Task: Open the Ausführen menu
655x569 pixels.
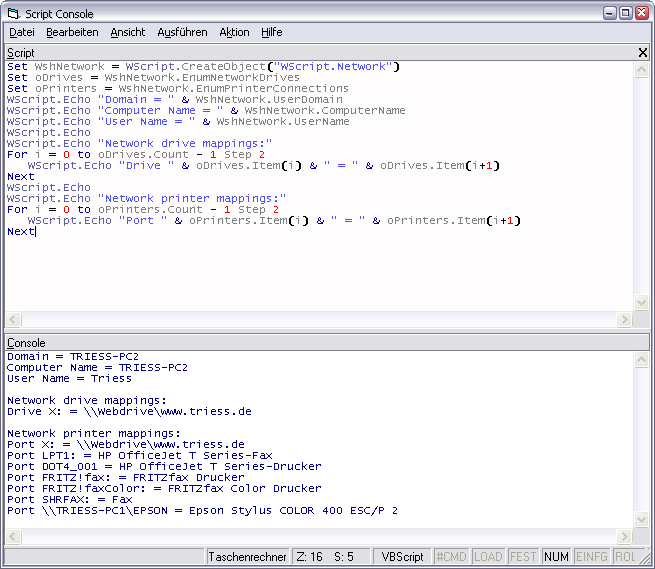Action: click(182, 32)
